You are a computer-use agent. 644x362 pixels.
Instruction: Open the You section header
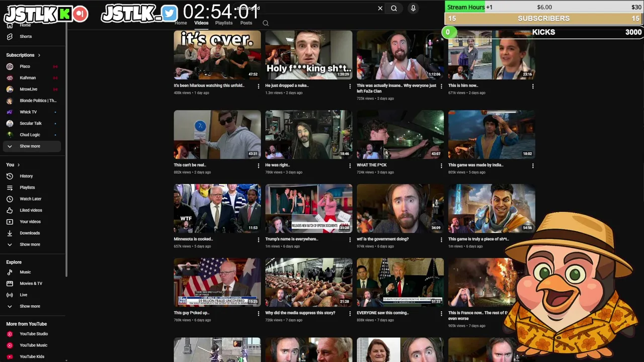point(13,165)
